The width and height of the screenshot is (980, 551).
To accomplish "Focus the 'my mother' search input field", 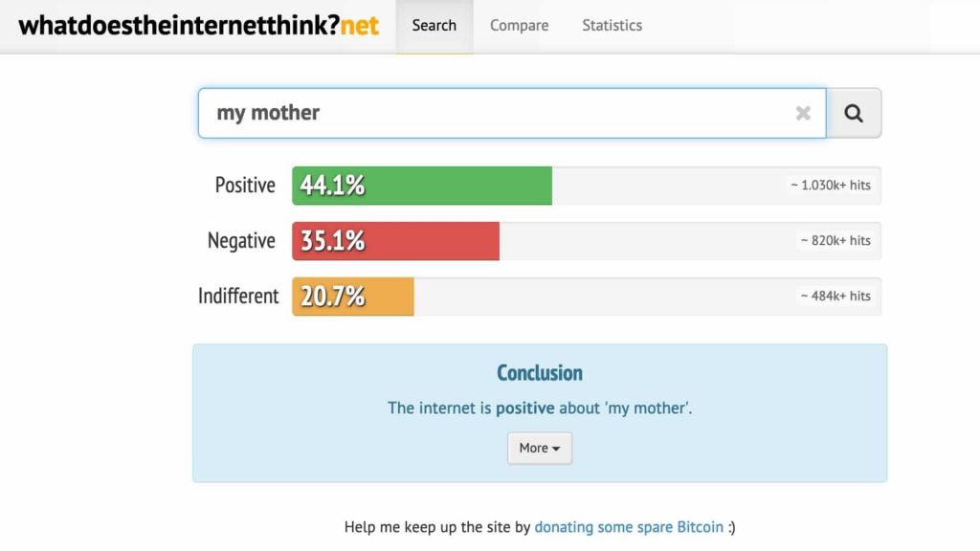I will 512,113.
